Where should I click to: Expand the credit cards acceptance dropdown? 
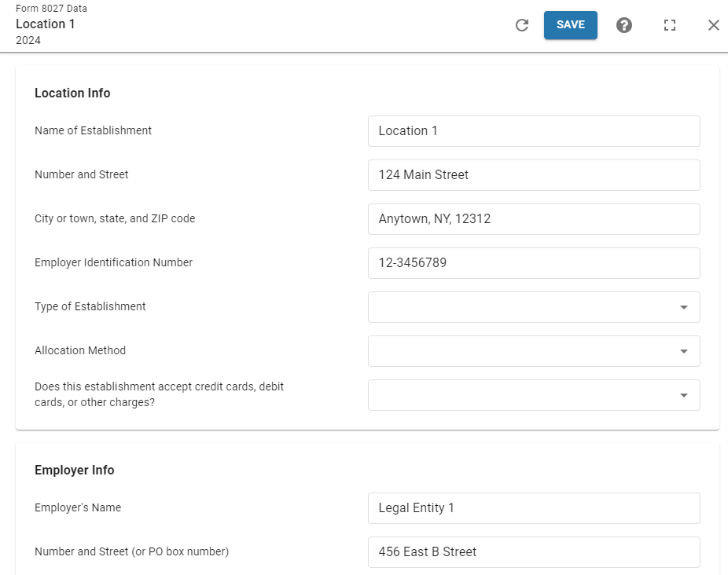534,395
